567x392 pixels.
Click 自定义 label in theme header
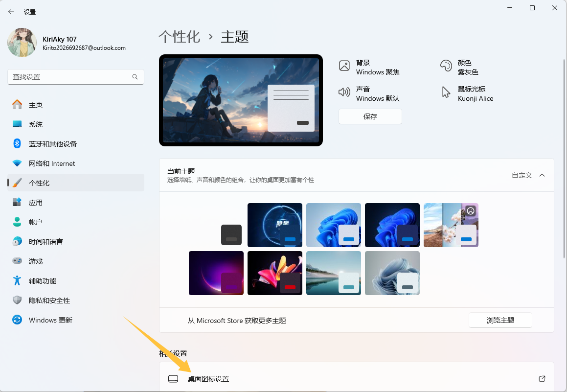522,175
